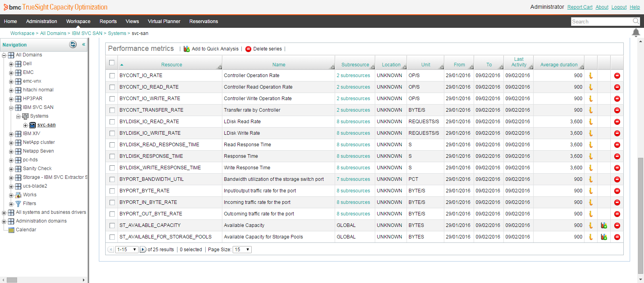This screenshot has height=283, width=644.
Task: Go to All Domains breadcrumb
Action: 53,33
